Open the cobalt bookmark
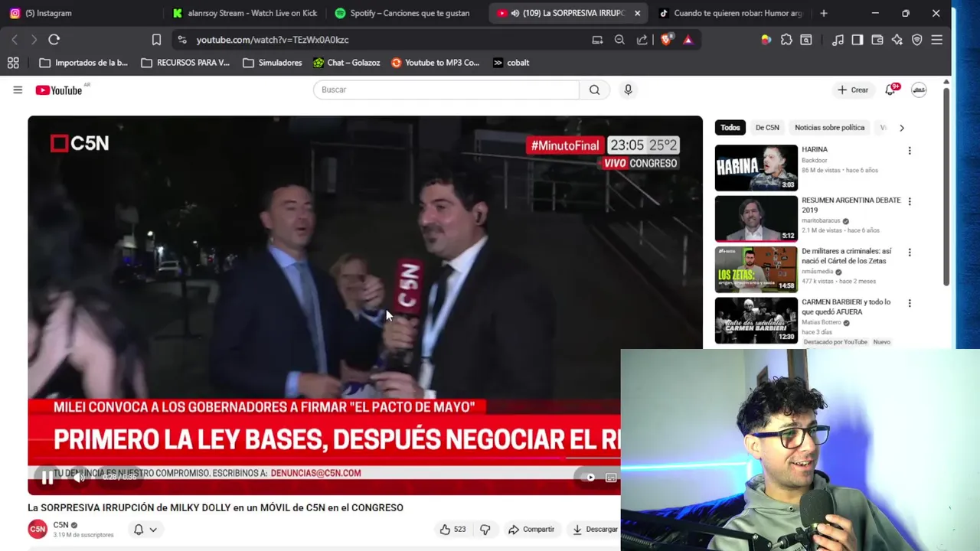Viewport: 980px width, 551px height. 511,63
